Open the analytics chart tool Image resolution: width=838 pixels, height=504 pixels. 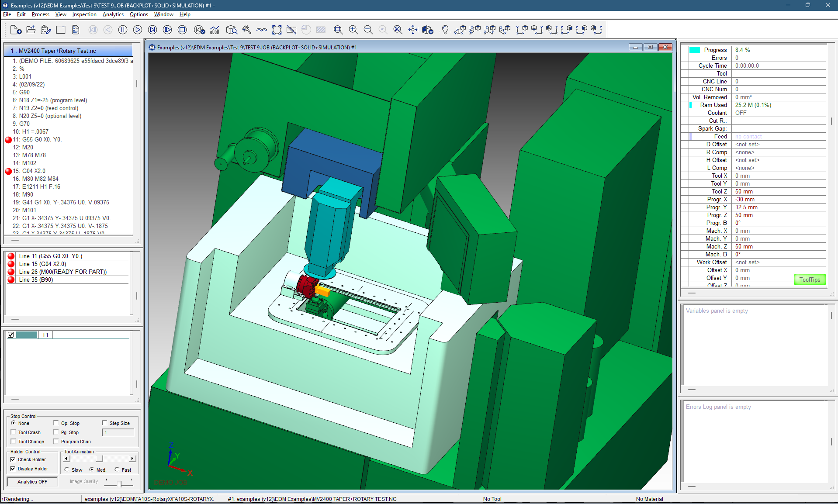click(x=215, y=30)
